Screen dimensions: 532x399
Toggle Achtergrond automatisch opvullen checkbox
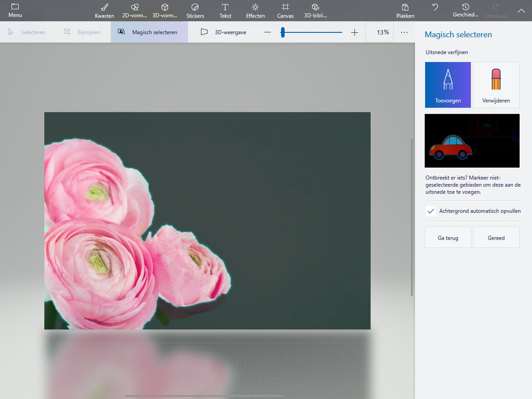point(430,211)
